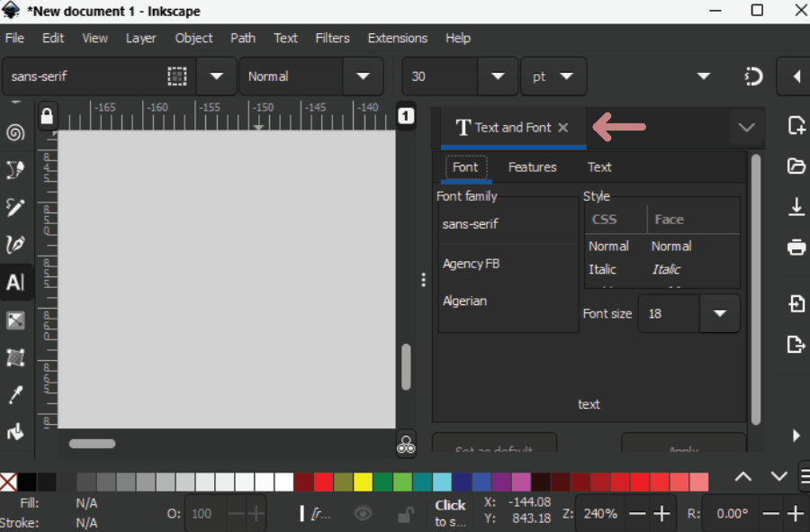This screenshot has height=532, width=810.
Task: Select the Spiral tool
Action: [15, 133]
